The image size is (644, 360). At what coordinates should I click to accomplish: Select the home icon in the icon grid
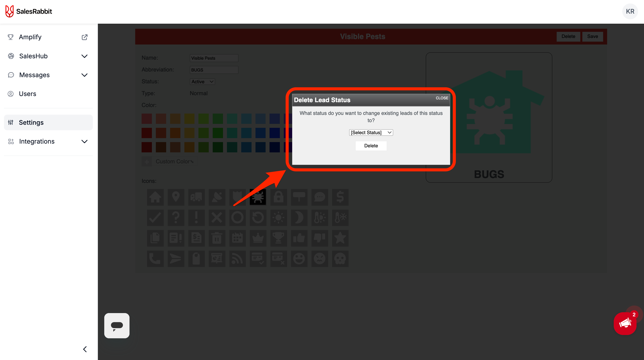[155, 197]
